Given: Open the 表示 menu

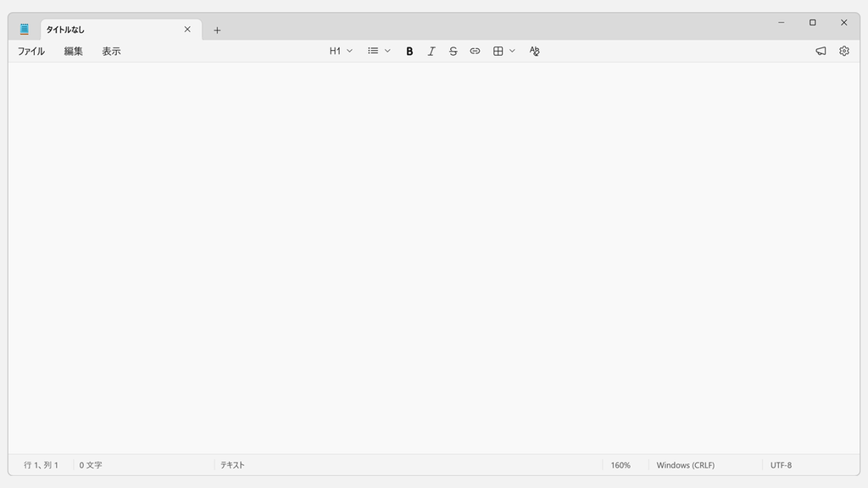Looking at the screenshot, I should click(111, 51).
